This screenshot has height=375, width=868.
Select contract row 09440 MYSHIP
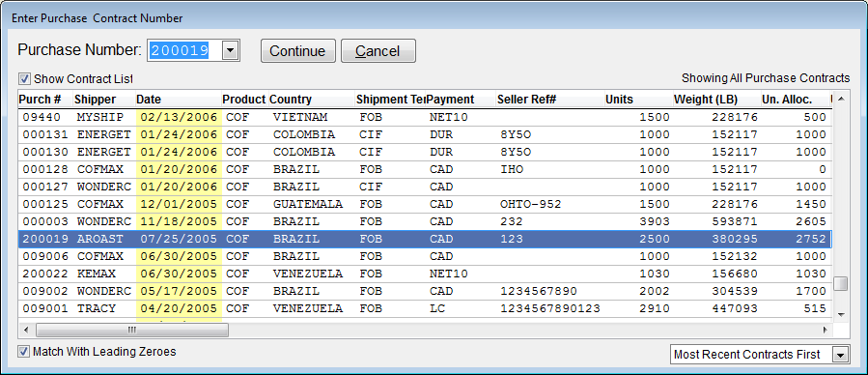click(x=425, y=117)
